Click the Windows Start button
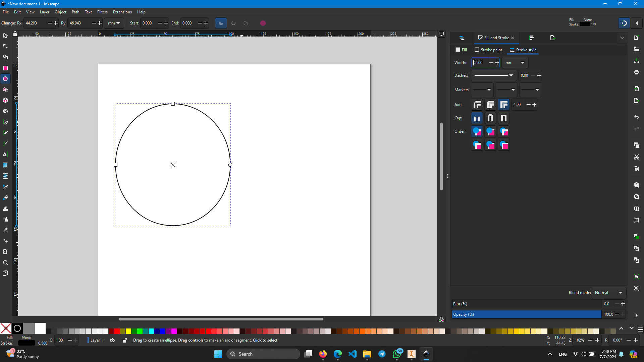Image resolution: width=644 pixels, height=362 pixels. click(218, 354)
